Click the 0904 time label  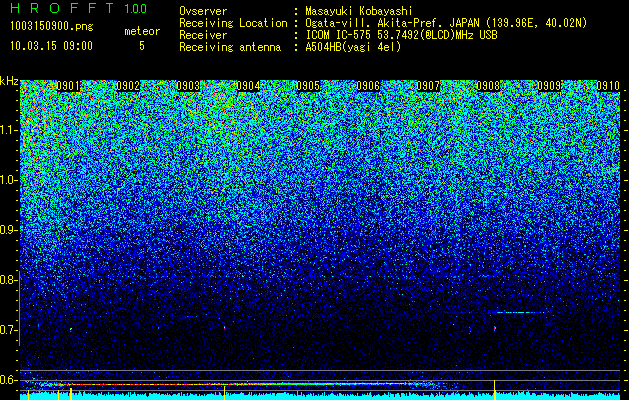click(x=248, y=86)
